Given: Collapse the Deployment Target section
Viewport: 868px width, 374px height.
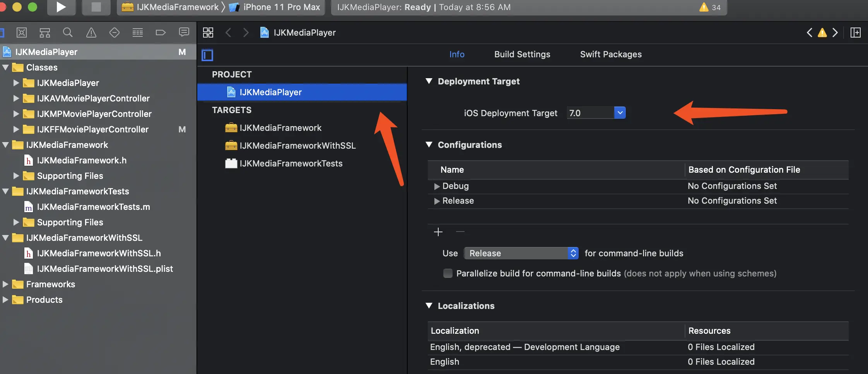Looking at the screenshot, I should [429, 81].
